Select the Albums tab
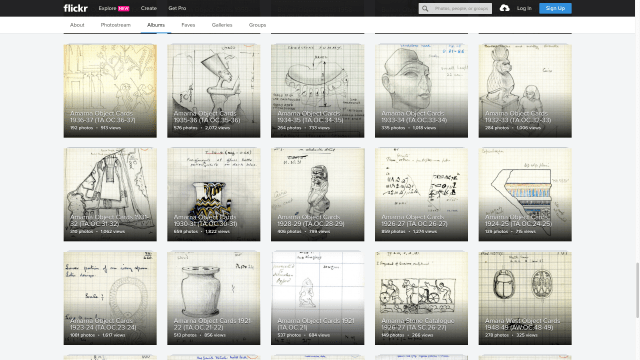640x360 pixels. pos(156,25)
